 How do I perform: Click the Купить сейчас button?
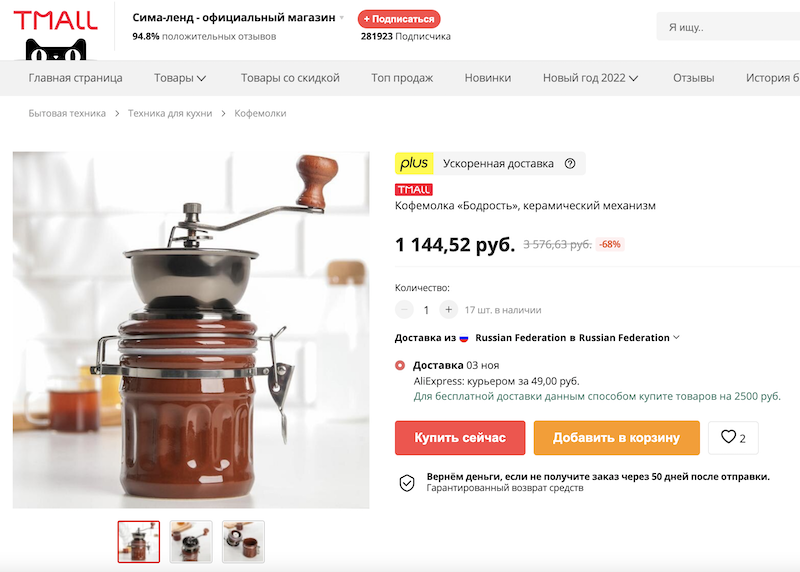point(460,438)
